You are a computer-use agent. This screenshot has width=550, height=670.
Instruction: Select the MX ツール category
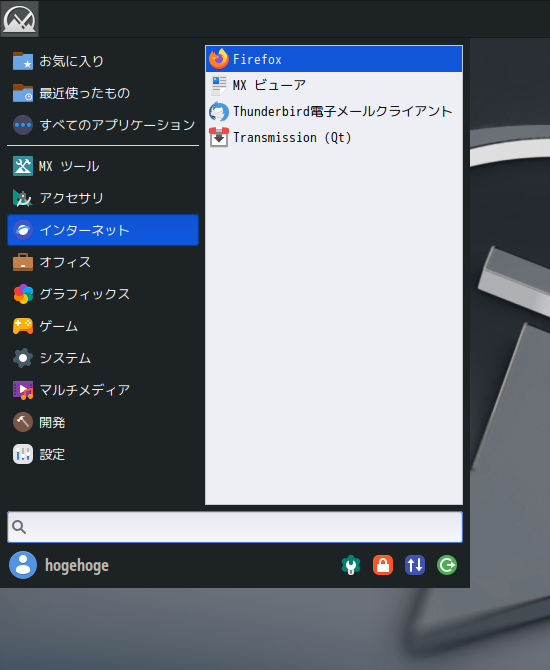pyautogui.click(x=103, y=166)
